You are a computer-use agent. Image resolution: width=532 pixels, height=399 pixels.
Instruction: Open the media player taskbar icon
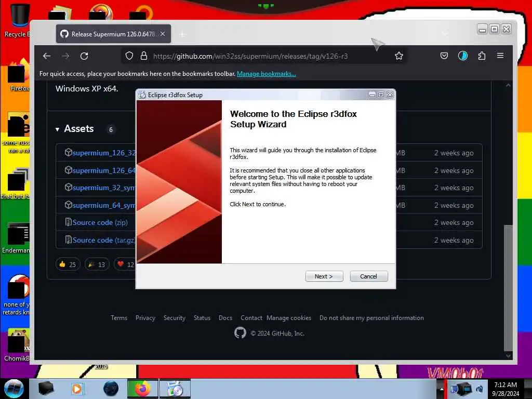click(x=77, y=389)
